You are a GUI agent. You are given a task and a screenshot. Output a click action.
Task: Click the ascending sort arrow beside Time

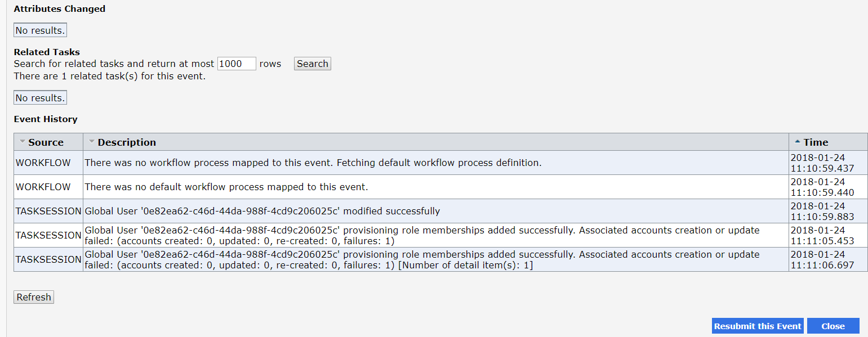point(798,141)
